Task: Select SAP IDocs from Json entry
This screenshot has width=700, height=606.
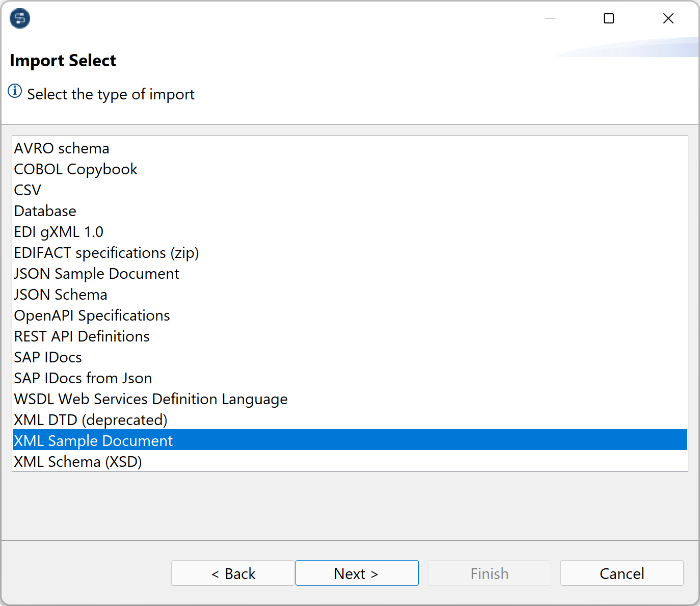Action: [83, 378]
